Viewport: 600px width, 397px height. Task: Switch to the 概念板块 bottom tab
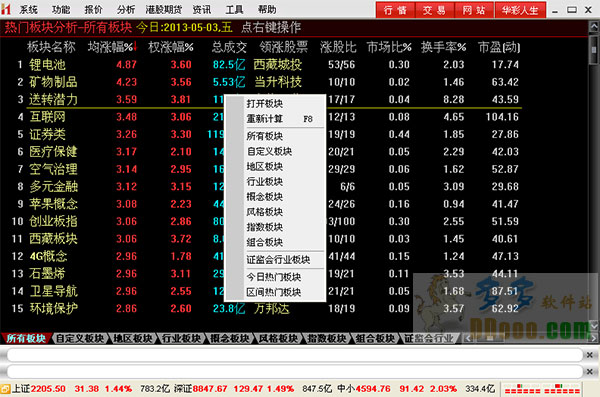coord(230,338)
